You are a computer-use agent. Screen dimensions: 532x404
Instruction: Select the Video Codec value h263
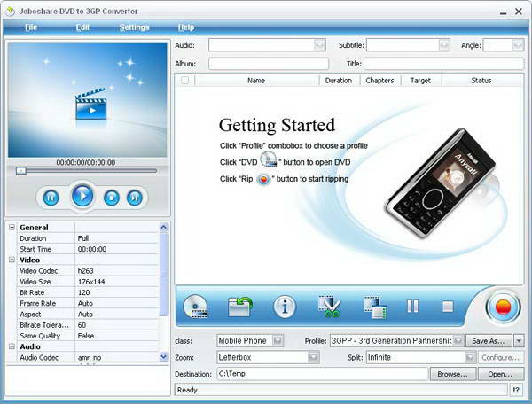coord(116,271)
